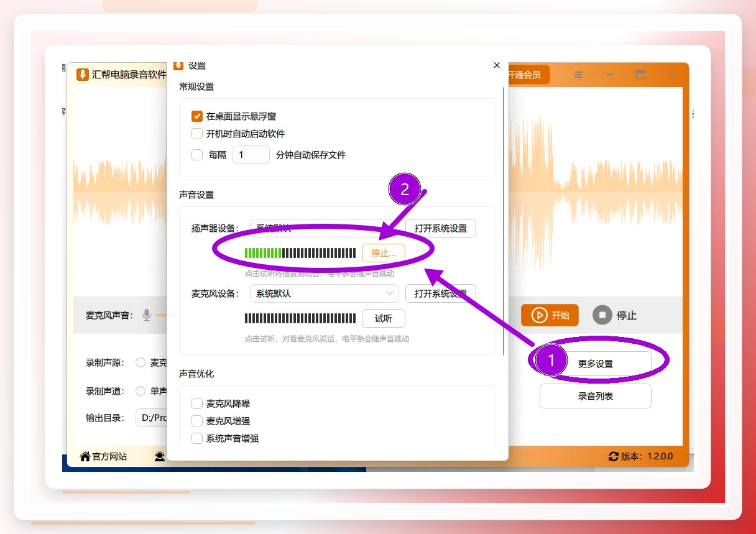Click the customer service headset icon
This screenshot has width=756, height=534.
coord(160,456)
